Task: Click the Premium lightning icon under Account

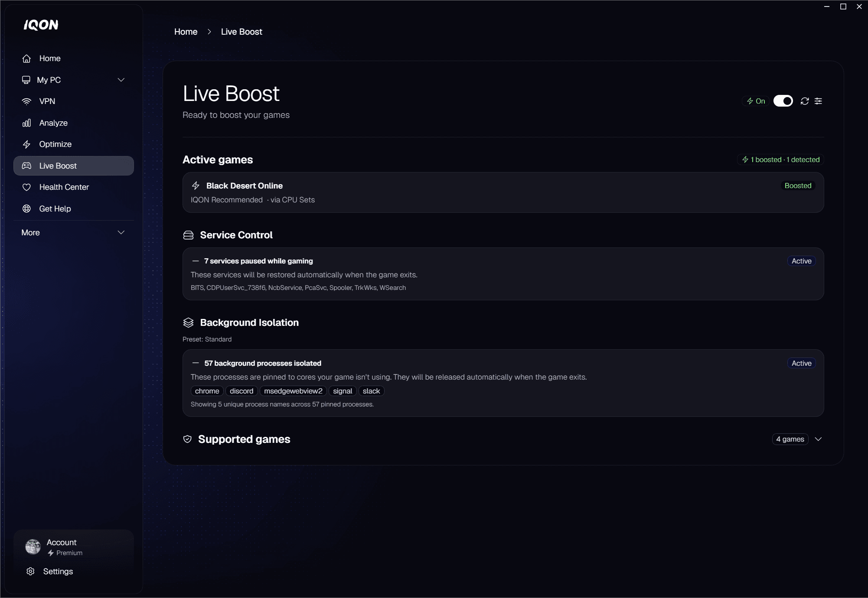Action: coord(51,553)
